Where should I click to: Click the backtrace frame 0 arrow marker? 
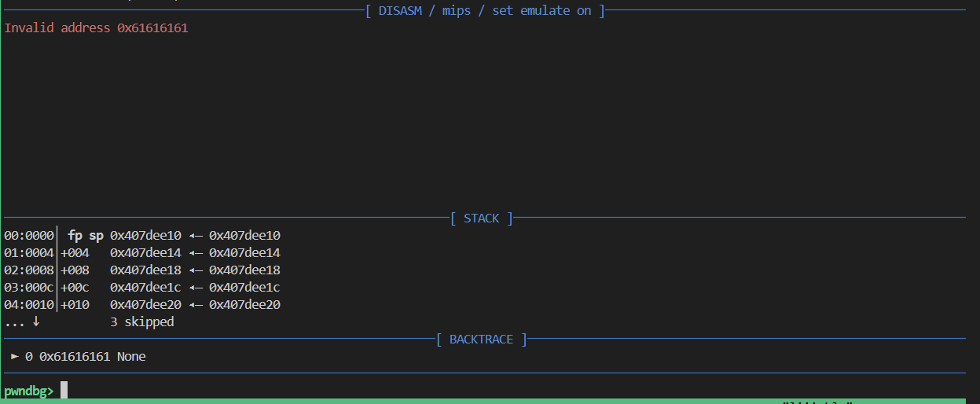point(15,357)
